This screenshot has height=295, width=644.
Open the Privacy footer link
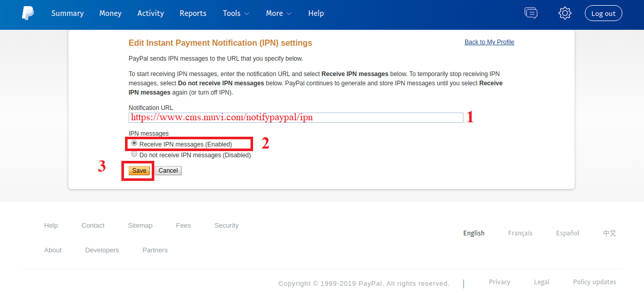499,282
